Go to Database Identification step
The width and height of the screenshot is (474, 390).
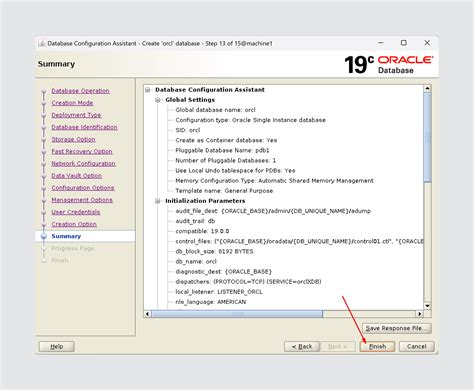coord(84,127)
